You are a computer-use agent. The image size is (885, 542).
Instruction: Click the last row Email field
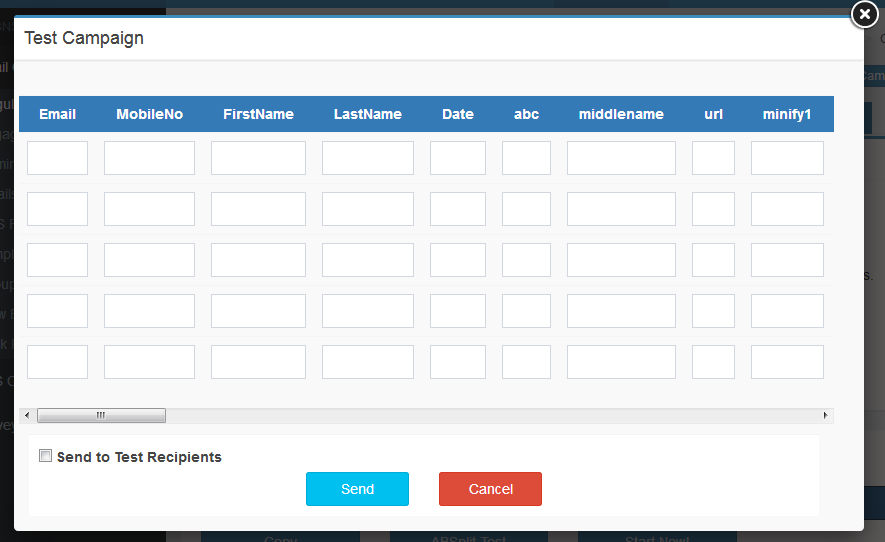tap(57, 362)
